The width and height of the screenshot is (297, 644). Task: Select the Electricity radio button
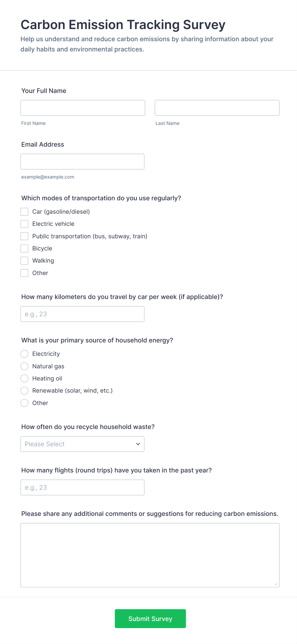[25, 354]
